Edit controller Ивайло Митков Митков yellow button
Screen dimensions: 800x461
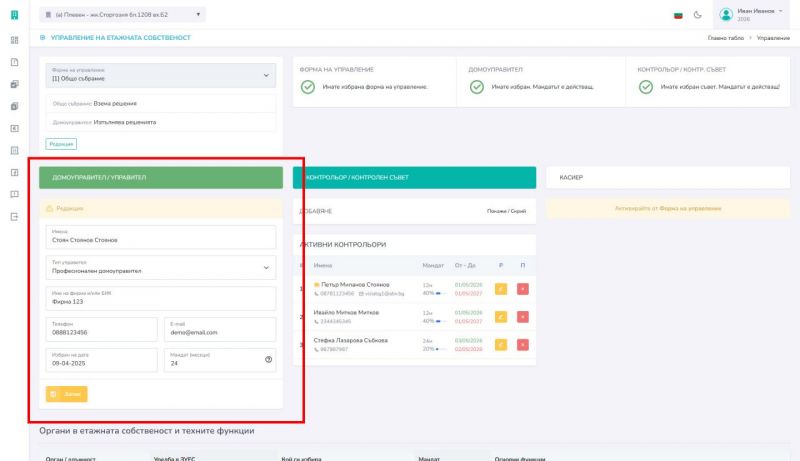(501, 317)
